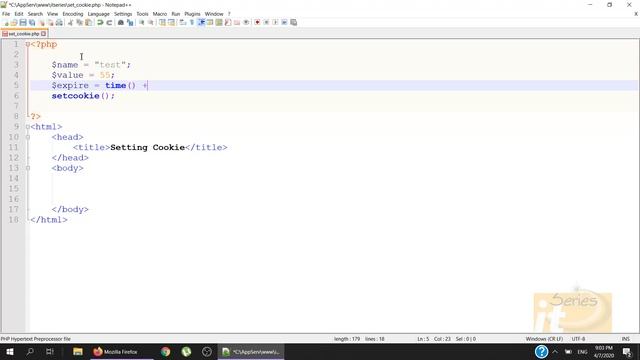The height and width of the screenshot is (360, 640).
Task: Collapse the <body> fold marker on line 13
Action: (x=28, y=168)
